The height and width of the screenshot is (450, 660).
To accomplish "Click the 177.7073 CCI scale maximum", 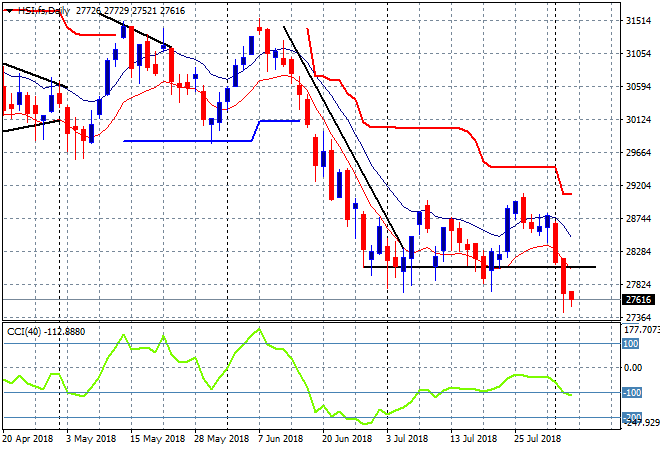I will [641, 330].
